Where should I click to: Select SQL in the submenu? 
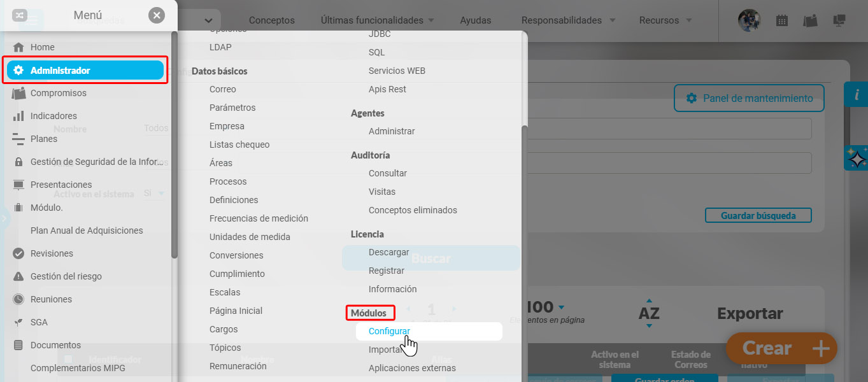pyautogui.click(x=377, y=52)
